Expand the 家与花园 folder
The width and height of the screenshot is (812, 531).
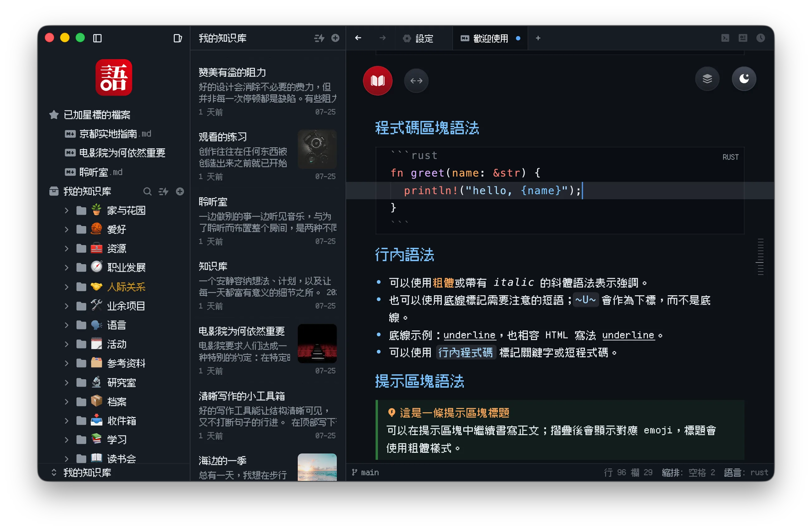point(66,211)
